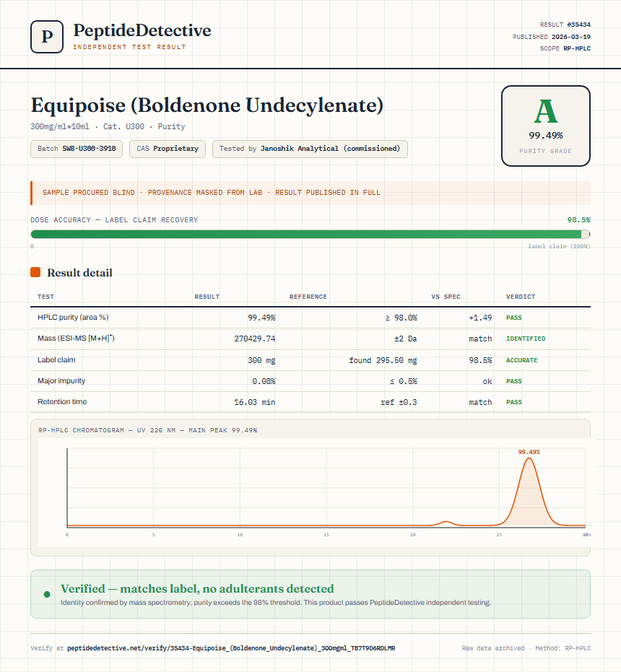Open the verify URL at page bottom
This screenshot has width=621, height=672.
click(x=231, y=648)
